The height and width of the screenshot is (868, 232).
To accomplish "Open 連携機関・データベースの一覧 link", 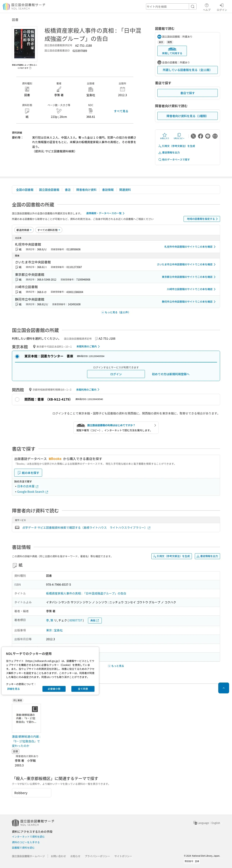I will pyautogui.click(x=105, y=213).
